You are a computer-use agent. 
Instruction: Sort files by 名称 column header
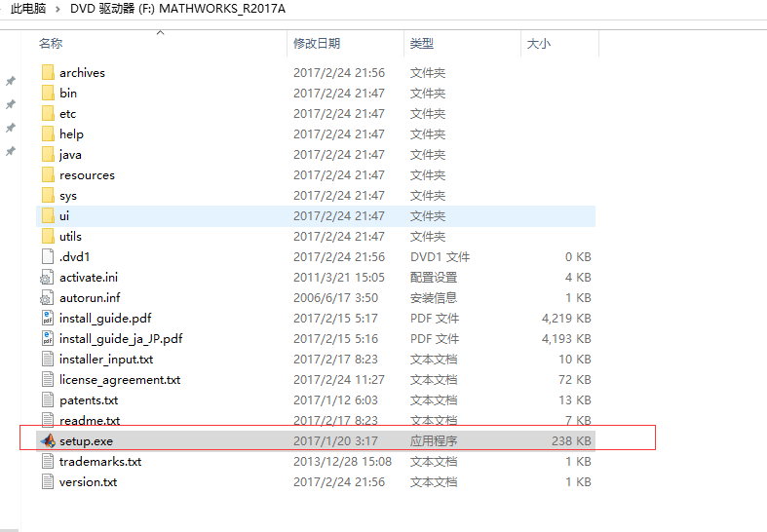point(51,44)
